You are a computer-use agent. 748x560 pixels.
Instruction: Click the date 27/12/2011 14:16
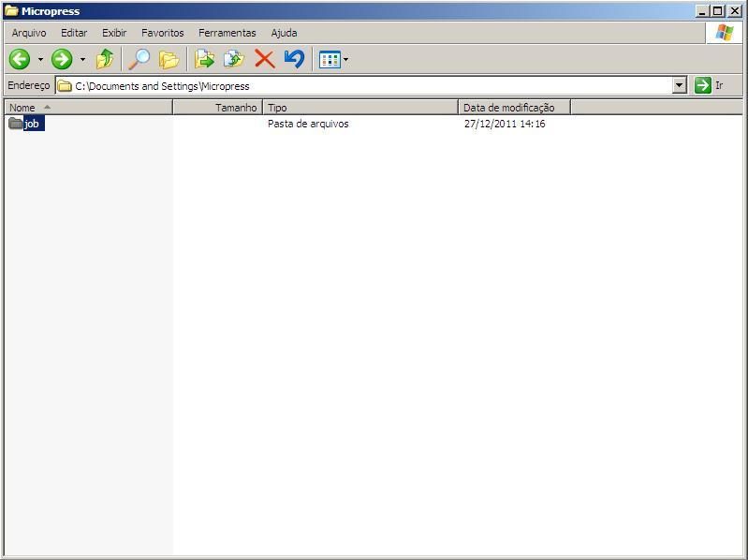[x=505, y=124]
